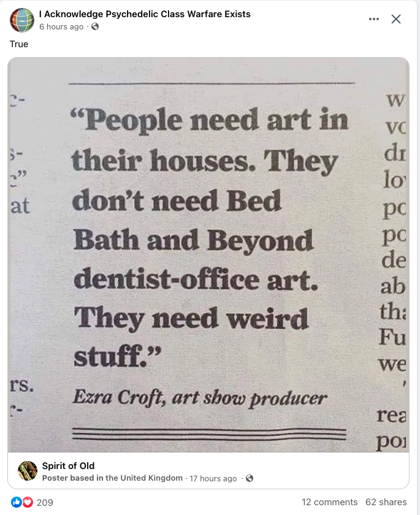The image size is (420, 515).
Task: Open the 'Spirit of Old' page name link
Action: coord(68,466)
